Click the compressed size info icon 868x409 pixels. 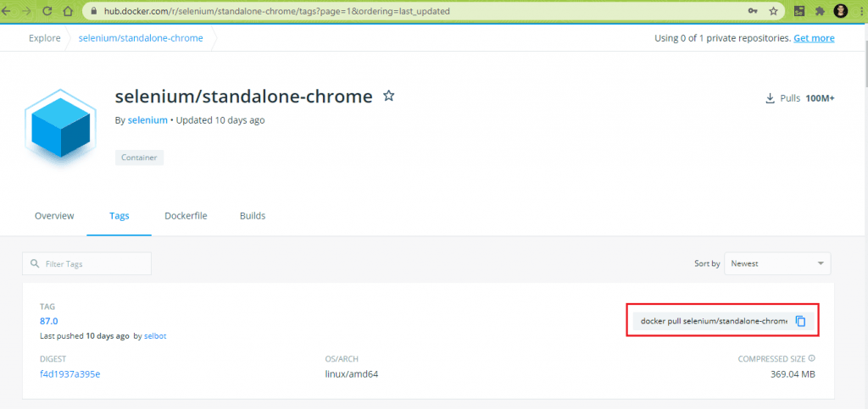pos(811,358)
